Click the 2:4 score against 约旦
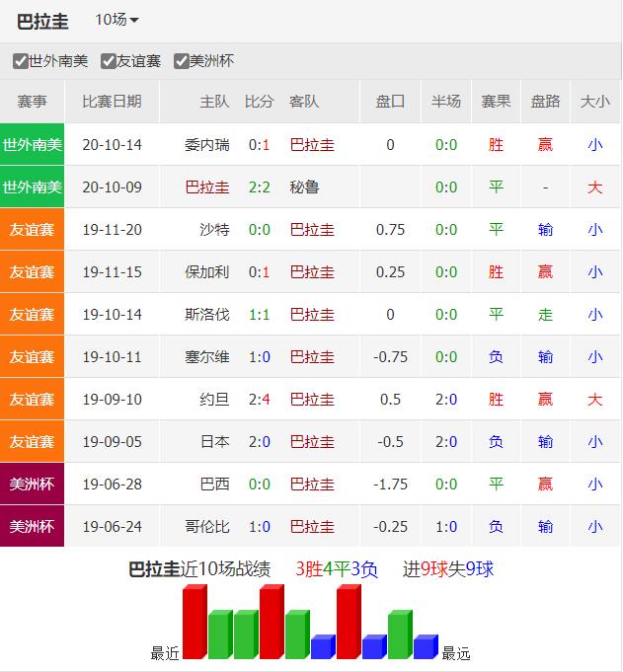 coord(259,400)
